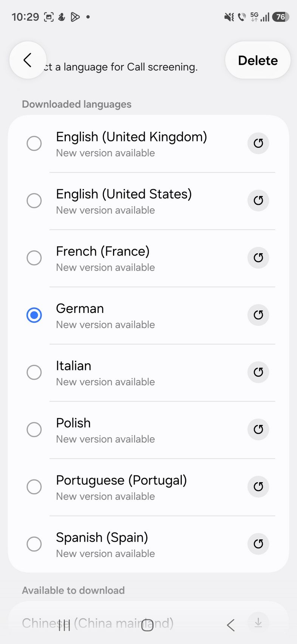The height and width of the screenshot is (644, 297).
Task: Select English (United Kingdom) radio button
Action: [34, 143]
